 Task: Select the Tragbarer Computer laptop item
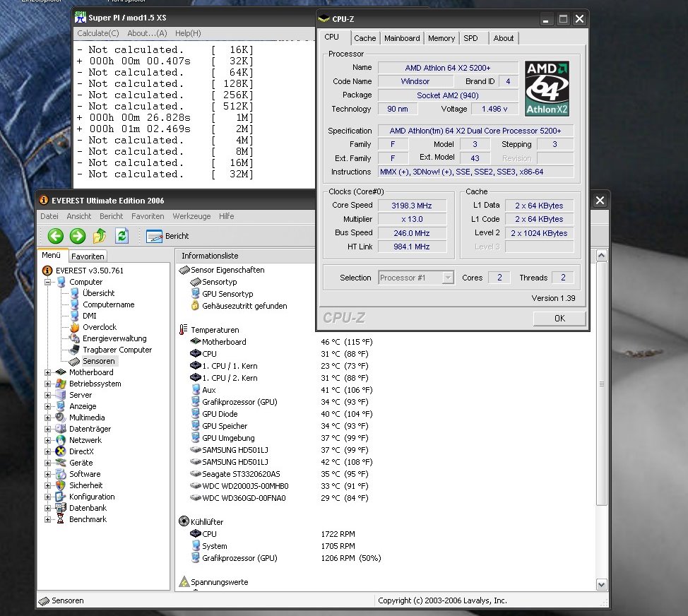[x=117, y=350]
